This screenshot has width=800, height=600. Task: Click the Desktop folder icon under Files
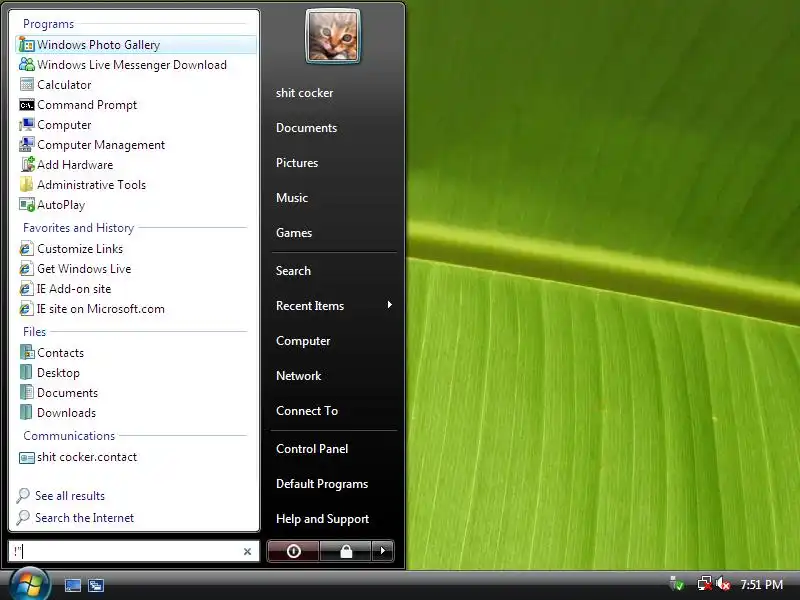26,372
